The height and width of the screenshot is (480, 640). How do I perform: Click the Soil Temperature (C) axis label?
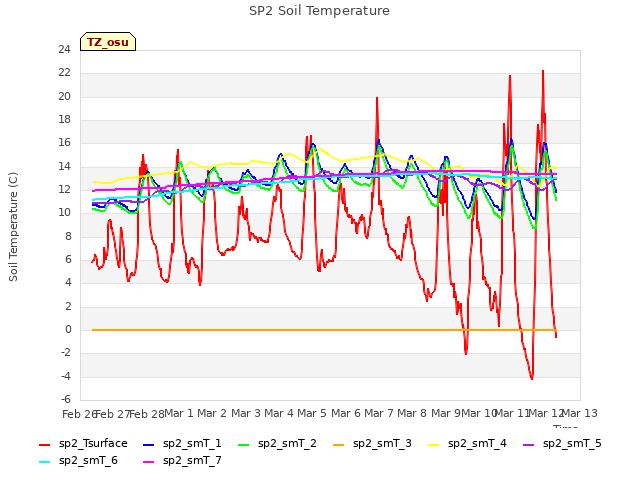13,227
